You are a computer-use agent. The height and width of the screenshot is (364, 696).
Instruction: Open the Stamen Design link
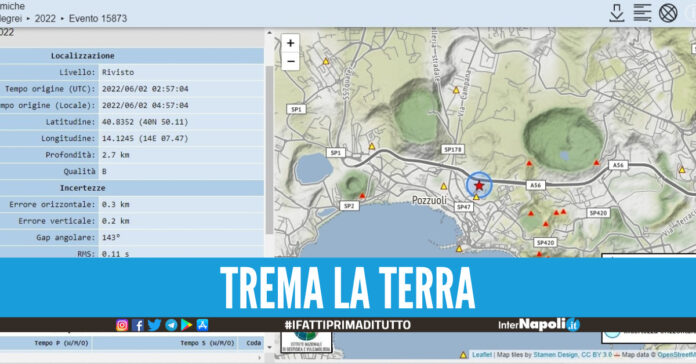(555, 355)
